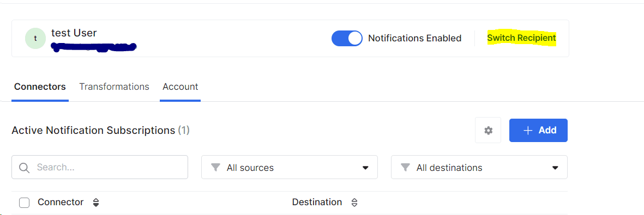Focus the Search input field

click(100, 167)
